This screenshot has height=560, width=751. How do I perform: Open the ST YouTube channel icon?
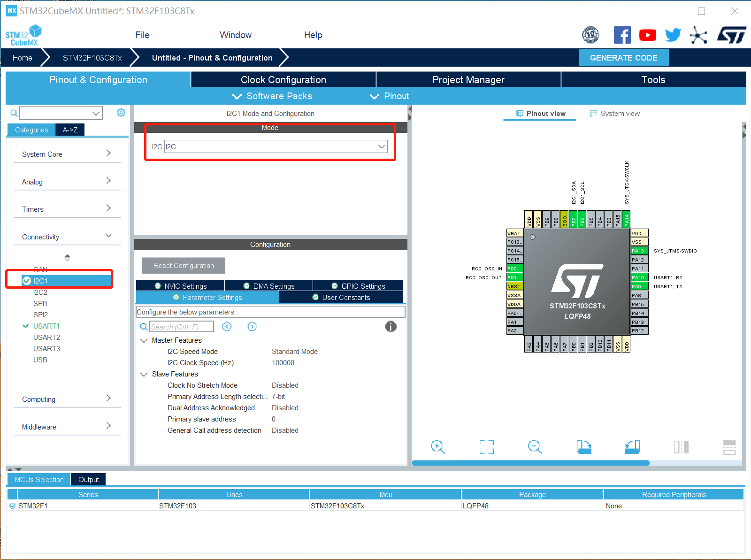pyautogui.click(x=648, y=34)
